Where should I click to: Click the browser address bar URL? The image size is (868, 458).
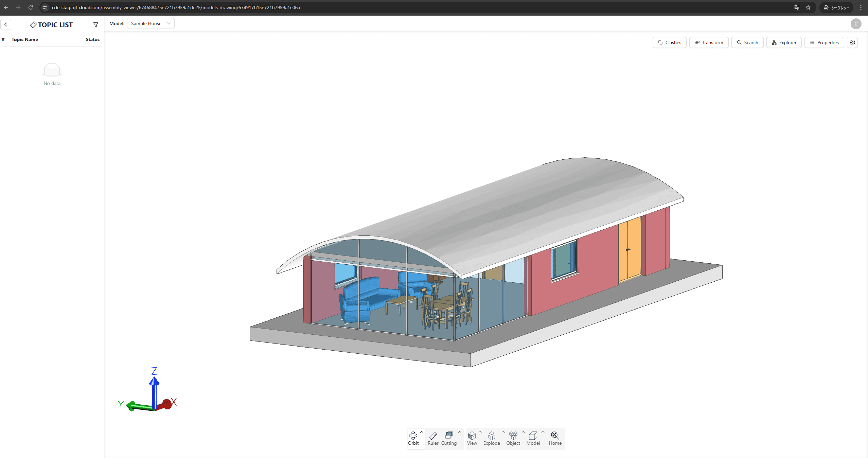pyautogui.click(x=176, y=7)
